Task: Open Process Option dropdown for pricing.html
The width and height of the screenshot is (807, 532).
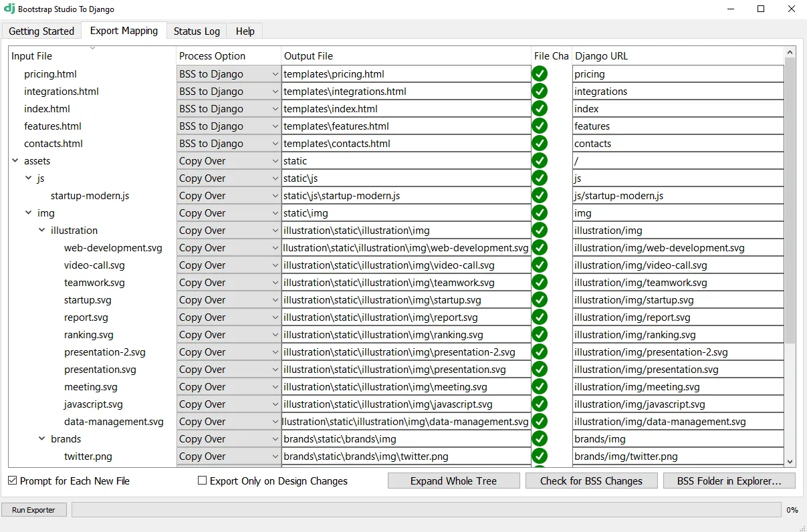Action: [229, 74]
